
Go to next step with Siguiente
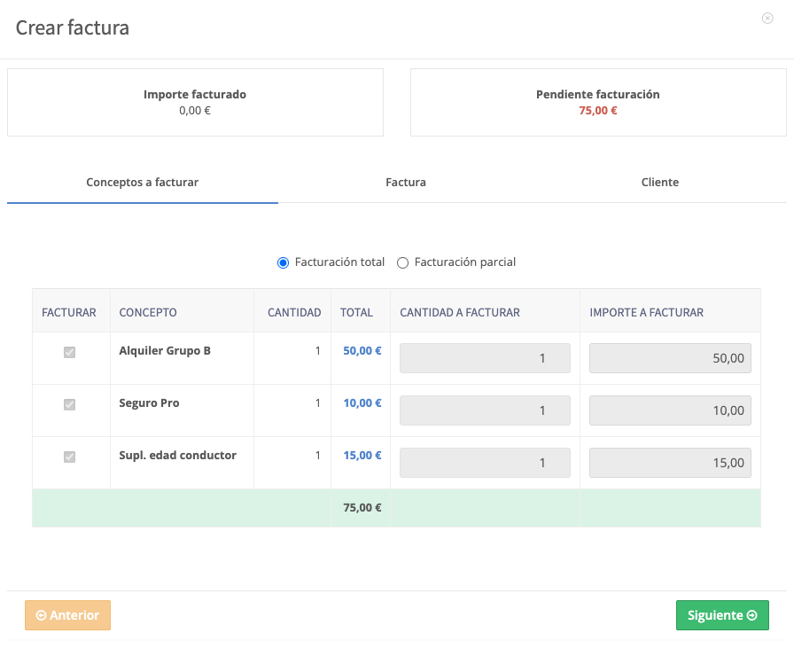(x=722, y=615)
